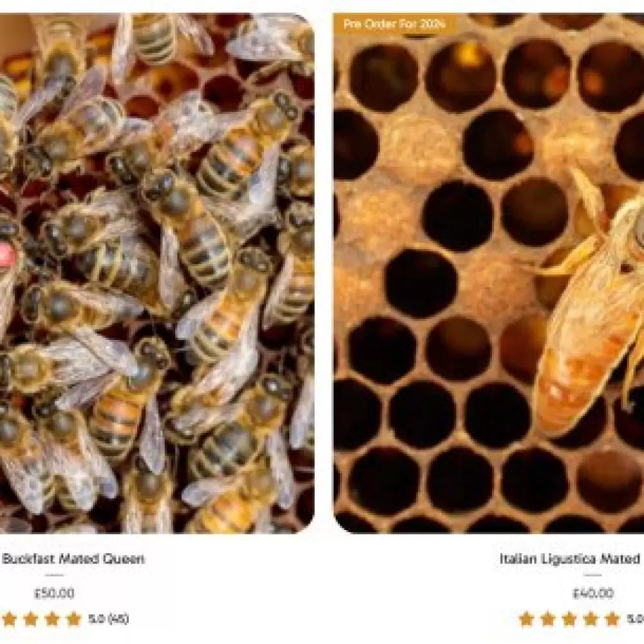Click the first star of Italian Ligustica rating

point(527,619)
